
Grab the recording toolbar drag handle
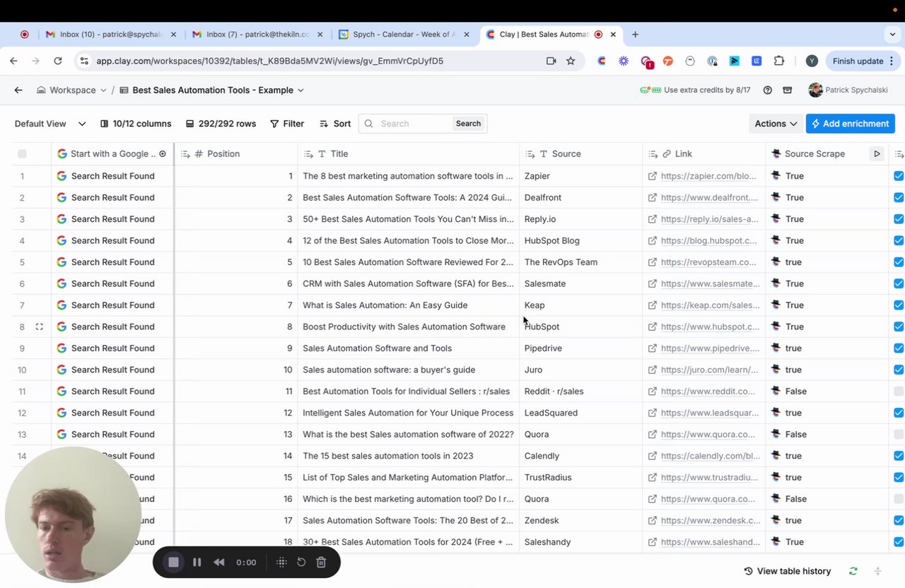click(281, 562)
